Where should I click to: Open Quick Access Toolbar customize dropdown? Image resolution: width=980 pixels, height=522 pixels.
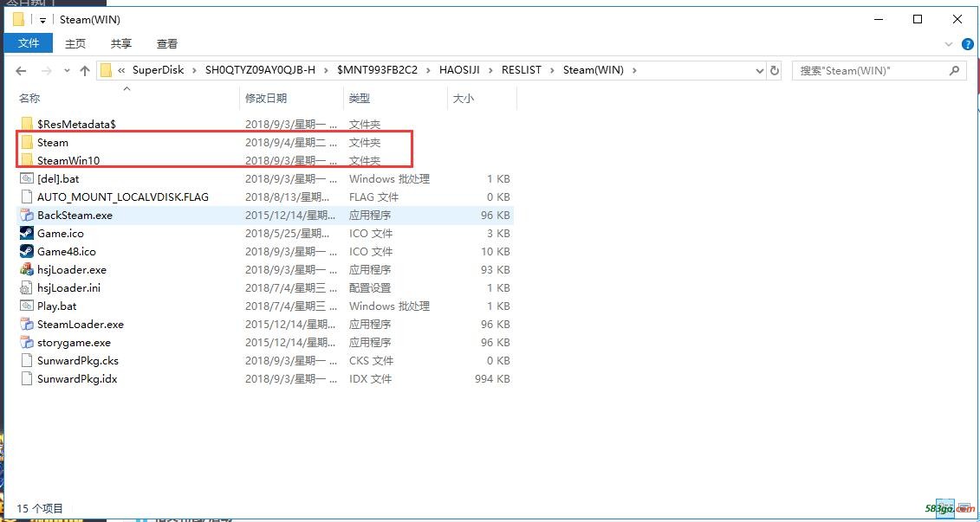pos(42,20)
